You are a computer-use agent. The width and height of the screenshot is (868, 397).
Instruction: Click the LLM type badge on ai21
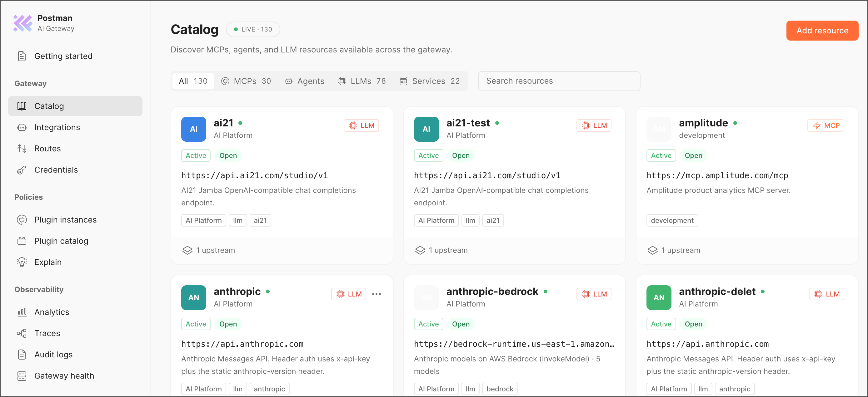coord(361,125)
